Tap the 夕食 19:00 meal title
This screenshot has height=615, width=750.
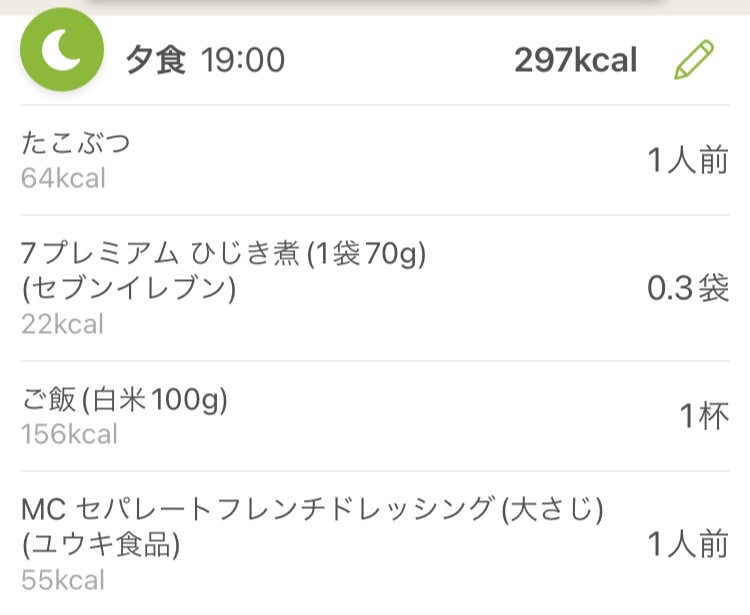pos(205,60)
